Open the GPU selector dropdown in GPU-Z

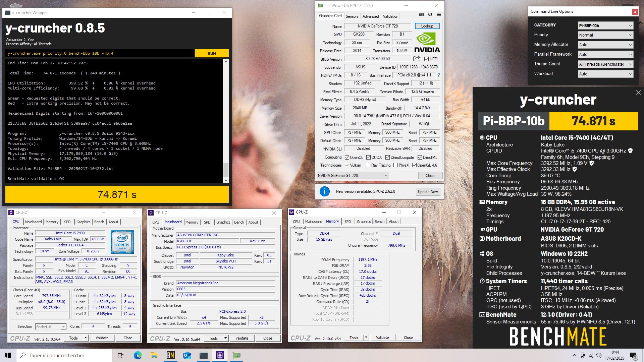[353, 176]
